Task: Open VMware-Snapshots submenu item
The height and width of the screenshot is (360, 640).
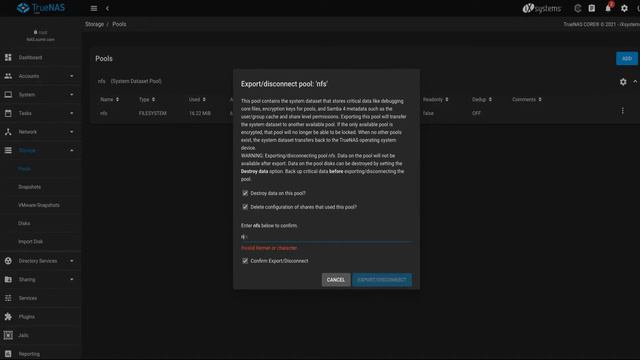Action: click(39, 205)
